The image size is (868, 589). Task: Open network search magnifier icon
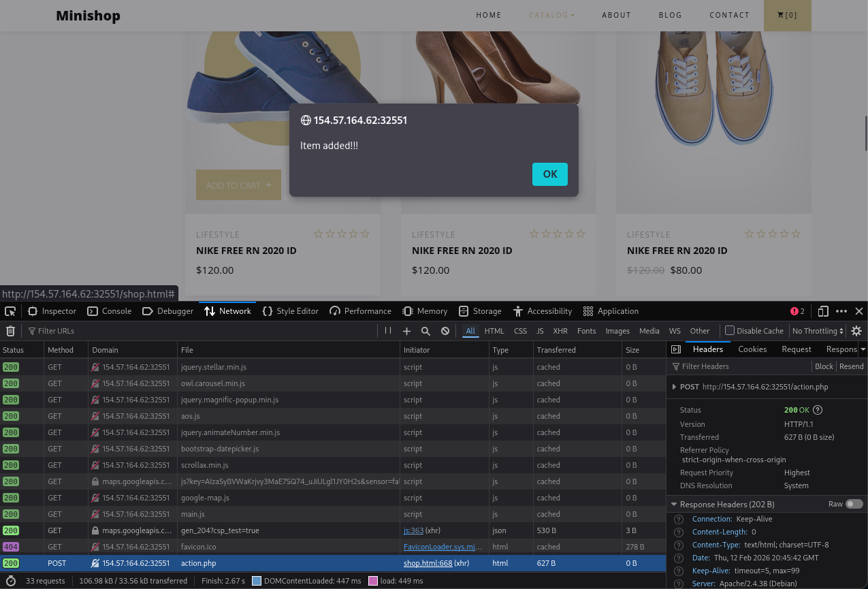tap(425, 331)
